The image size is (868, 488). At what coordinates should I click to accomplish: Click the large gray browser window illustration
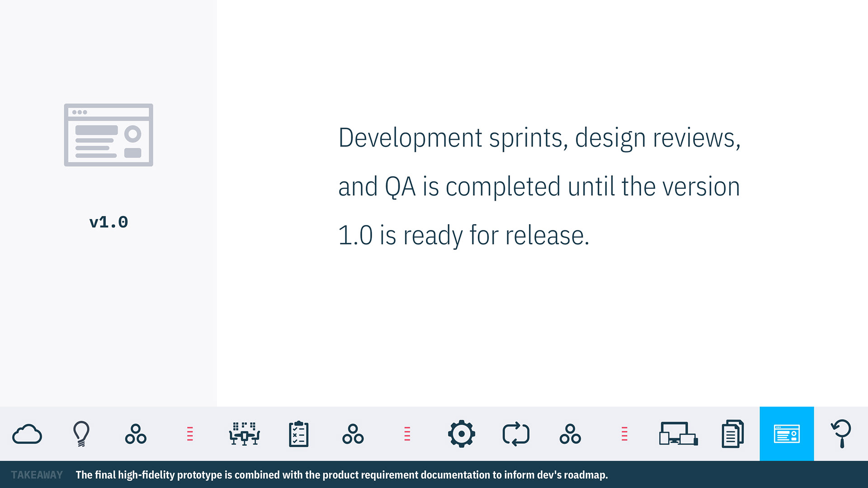coord(108,135)
